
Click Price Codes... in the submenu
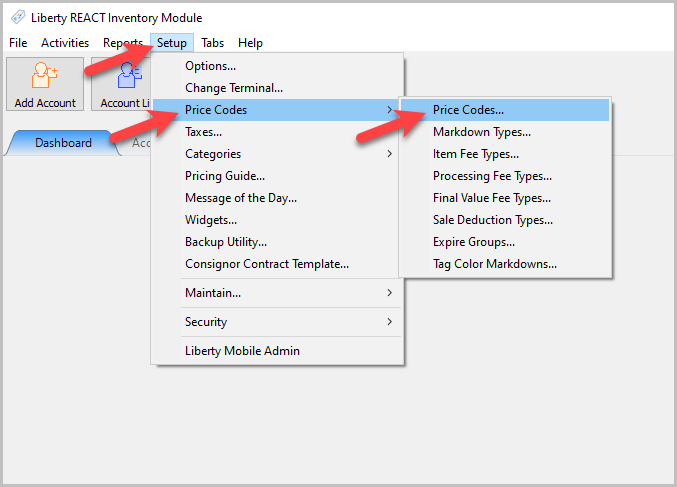pos(505,110)
